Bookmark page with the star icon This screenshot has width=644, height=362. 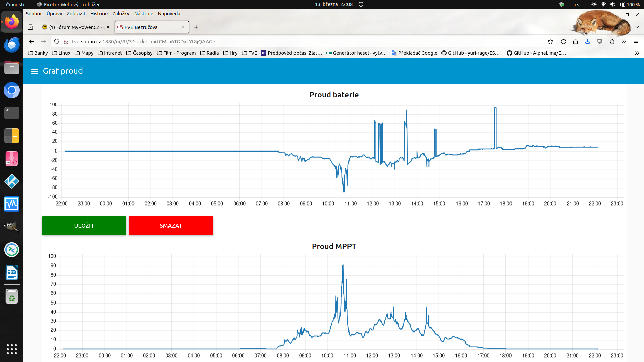(x=550, y=42)
